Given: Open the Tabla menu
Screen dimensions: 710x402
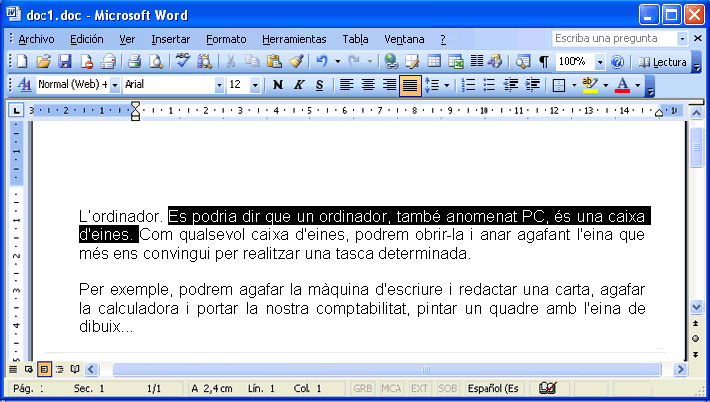Looking at the screenshot, I should click(x=355, y=39).
